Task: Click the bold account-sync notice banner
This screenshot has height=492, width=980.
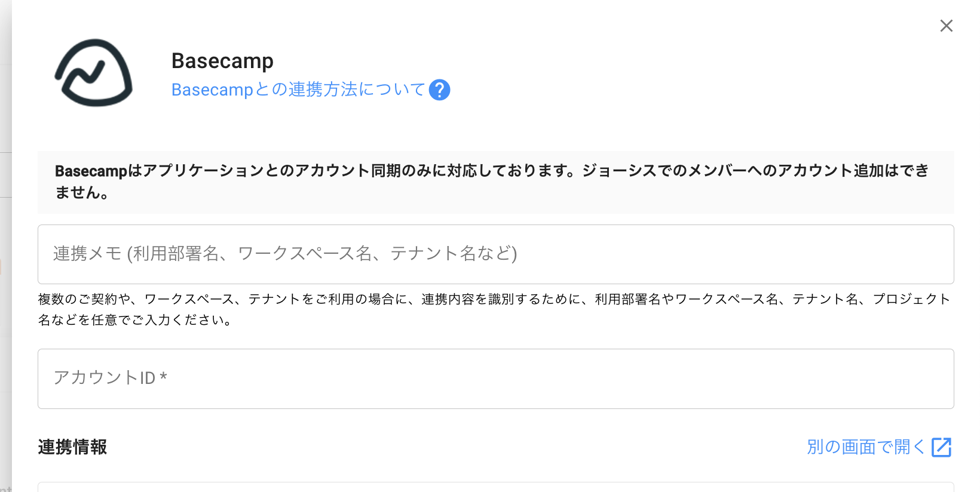Action: (495, 182)
